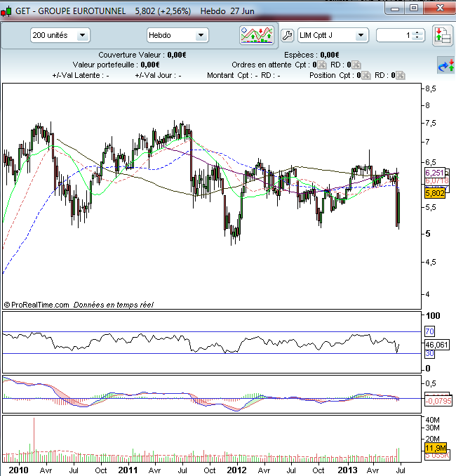Click the MACD value label -0,0795
Image resolution: width=456 pixels, height=476 pixels.
pyautogui.click(x=438, y=401)
